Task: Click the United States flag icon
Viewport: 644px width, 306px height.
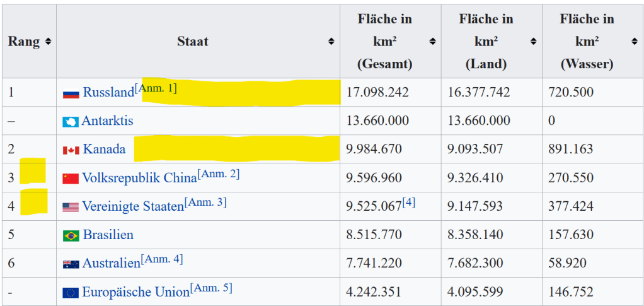Action: click(x=71, y=207)
